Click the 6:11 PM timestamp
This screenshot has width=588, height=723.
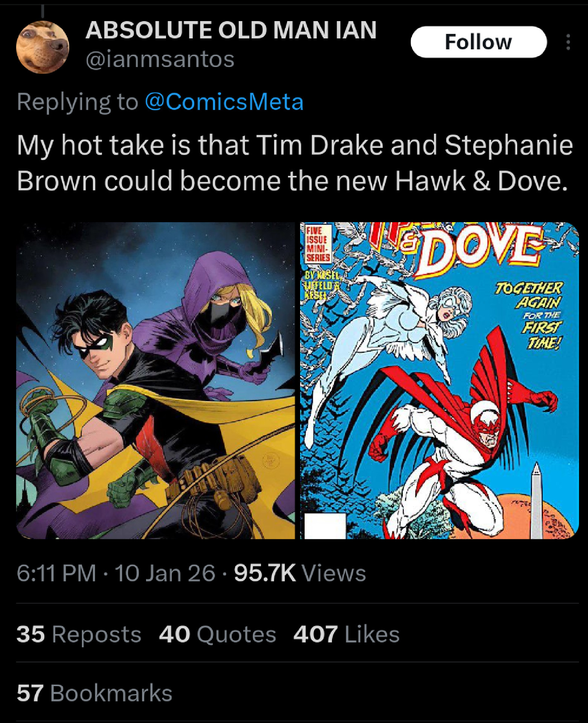pyautogui.click(x=56, y=573)
